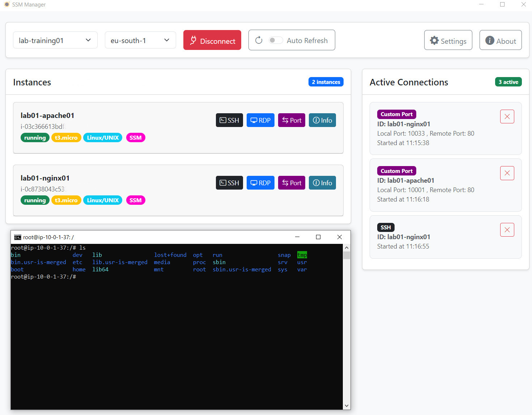Toggle the Auto Refresh switch
Image resolution: width=532 pixels, height=415 pixels.
pyautogui.click(x=276, y=40)
